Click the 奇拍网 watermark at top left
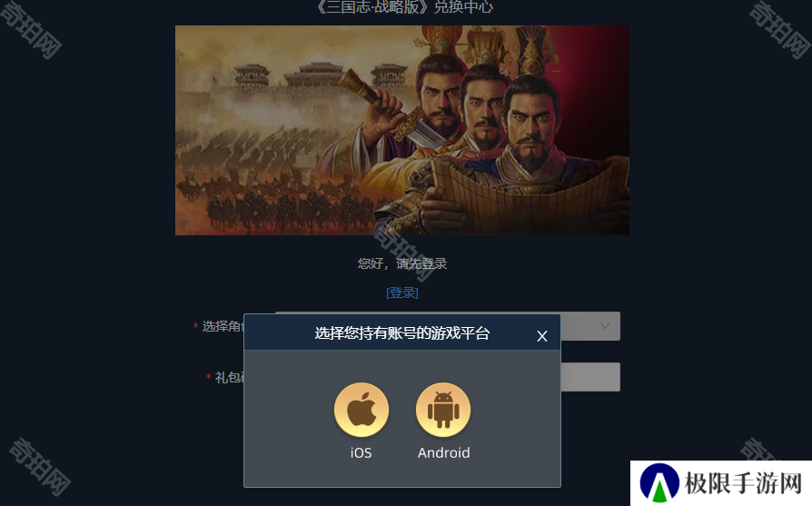This screenshot has width=812, height=506. tap(31, 29)
